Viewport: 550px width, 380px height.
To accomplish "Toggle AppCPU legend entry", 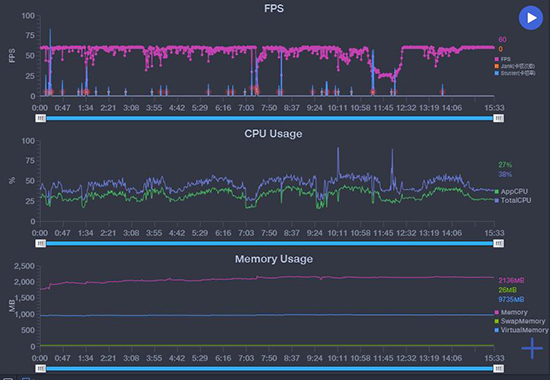I will coord(511,192).
